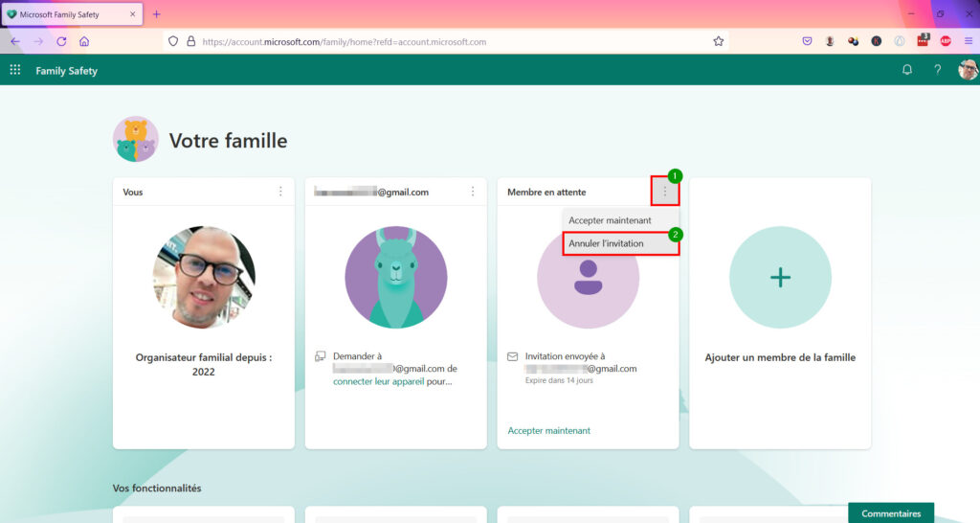The image size is (980, 523).
Task: Choose Annuler l'invitation from the menu
Action: [x=620, y=243]
